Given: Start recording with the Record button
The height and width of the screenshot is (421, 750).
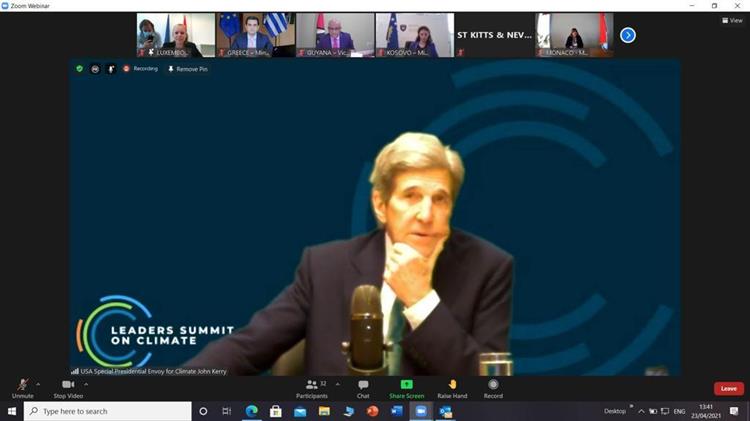Looking at the screenshot, I should [493, 387].
